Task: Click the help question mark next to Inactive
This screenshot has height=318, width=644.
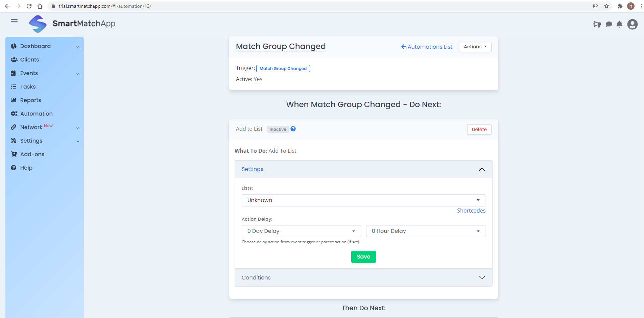Action: [293, 129]
